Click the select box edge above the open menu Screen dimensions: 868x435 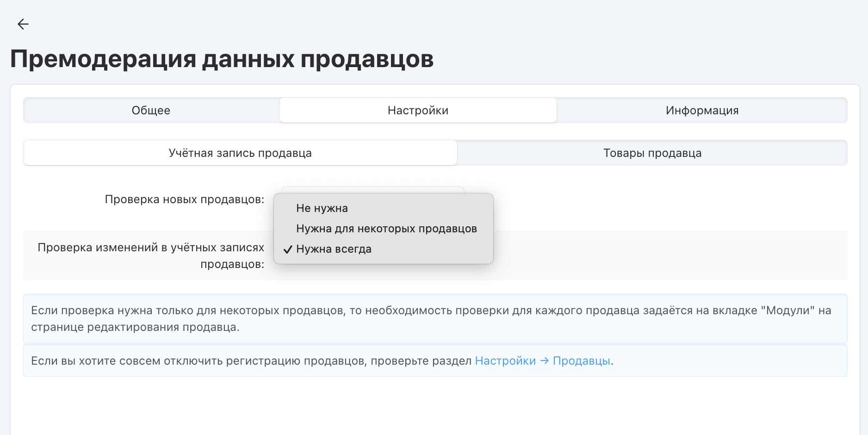372,189
